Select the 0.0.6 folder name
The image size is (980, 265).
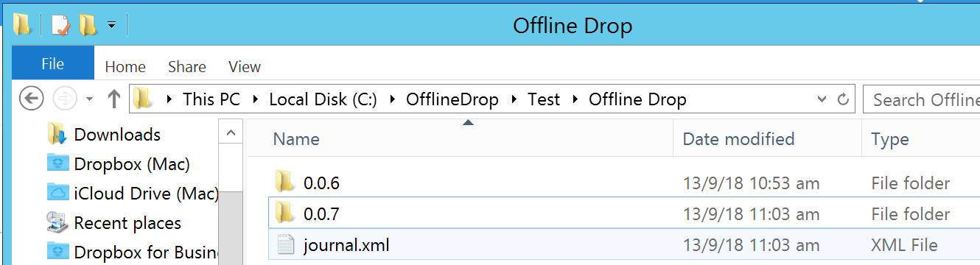[x=321, y=183]
